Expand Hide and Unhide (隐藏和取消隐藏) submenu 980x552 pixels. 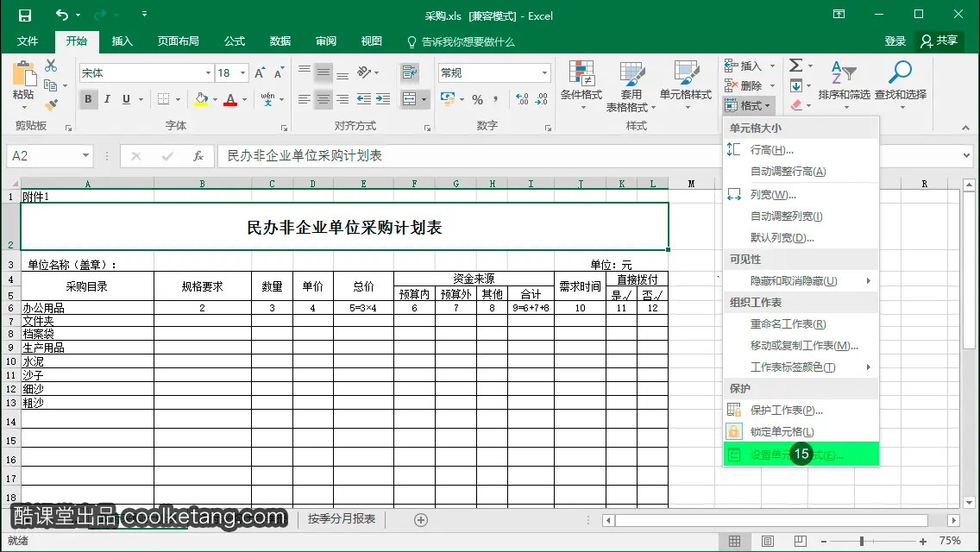click(x=801, y=281)
